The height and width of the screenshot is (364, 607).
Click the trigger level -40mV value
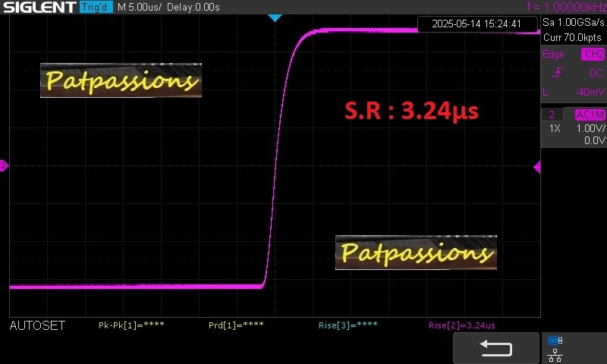click(587, 92)
